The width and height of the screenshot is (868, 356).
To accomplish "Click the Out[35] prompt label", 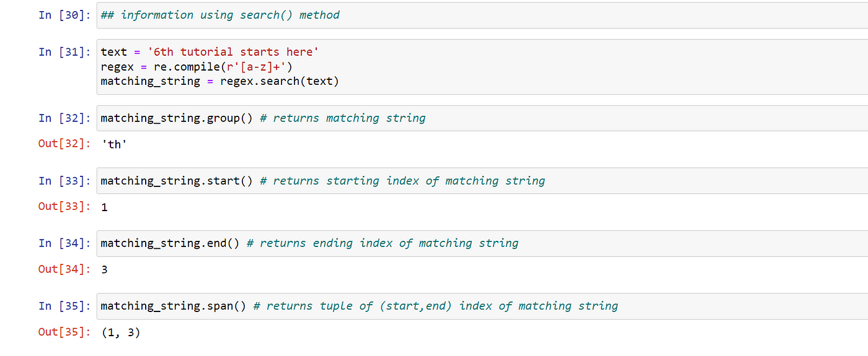I will 64,332.
